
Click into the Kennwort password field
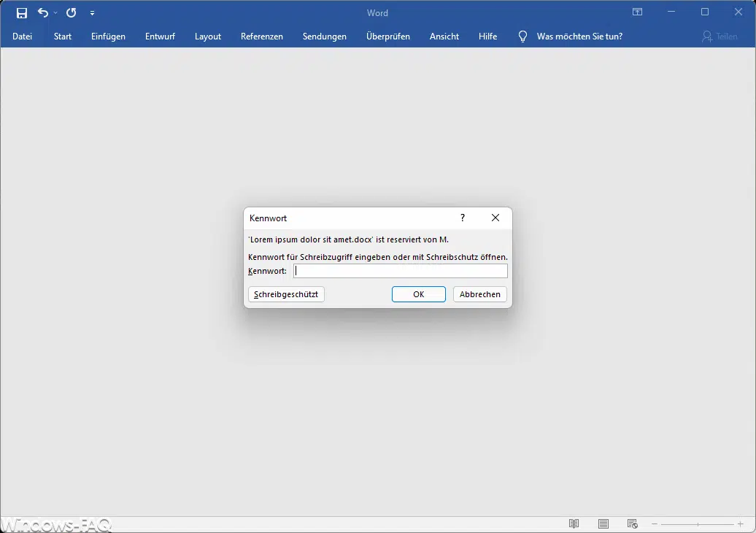[x=400, y=271]
